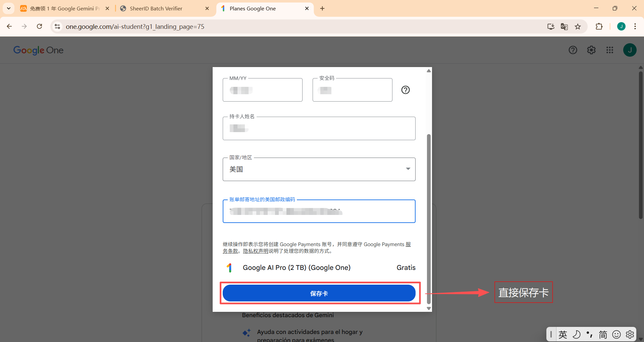This screenshot has height=342, width=644.
Task: Open the Google apps grid
Action: 610,50
